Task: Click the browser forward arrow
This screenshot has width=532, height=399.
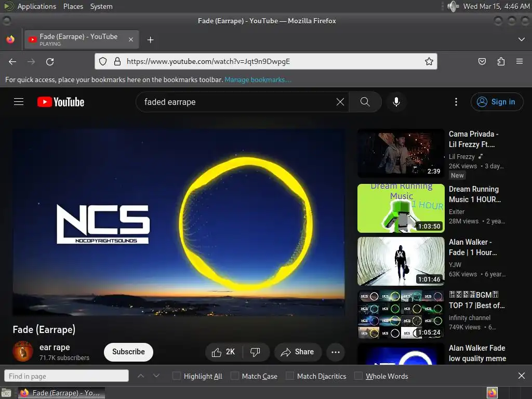Action: coord(31,61)
